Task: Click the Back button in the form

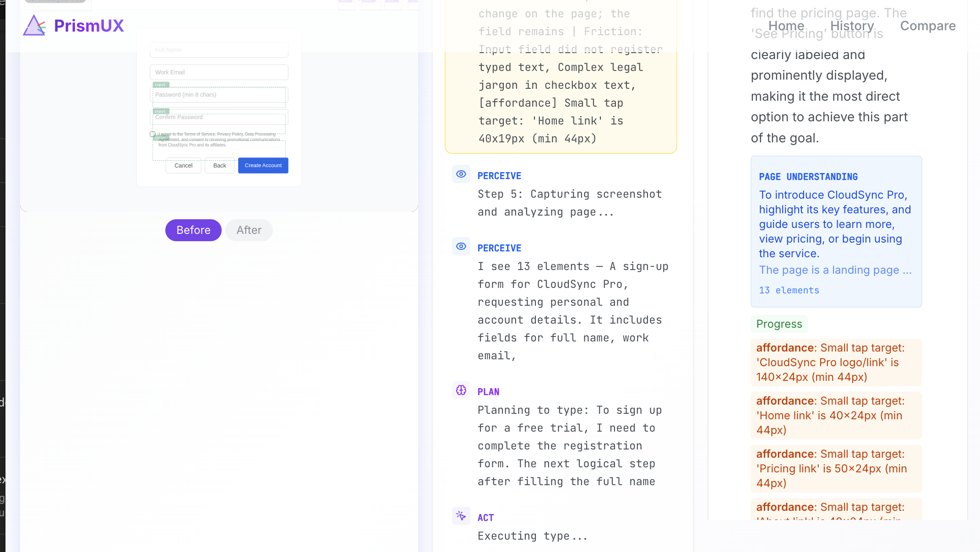Action: point(219,166)
